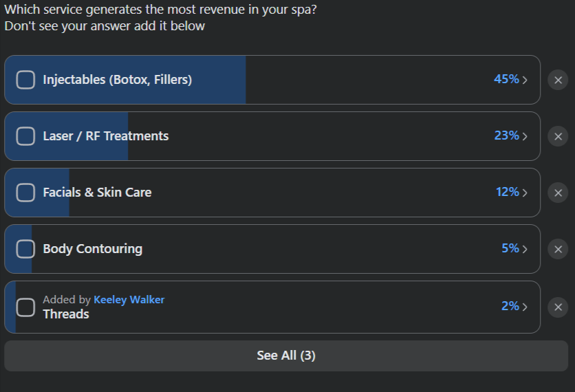
Task: Select the Body Contouring checkbox
Action: 25,249
